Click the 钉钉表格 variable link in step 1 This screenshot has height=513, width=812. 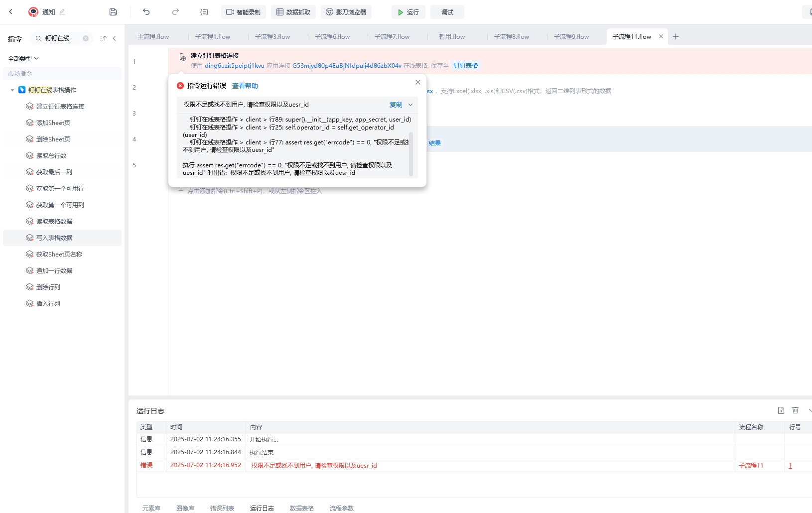point(466,66)
